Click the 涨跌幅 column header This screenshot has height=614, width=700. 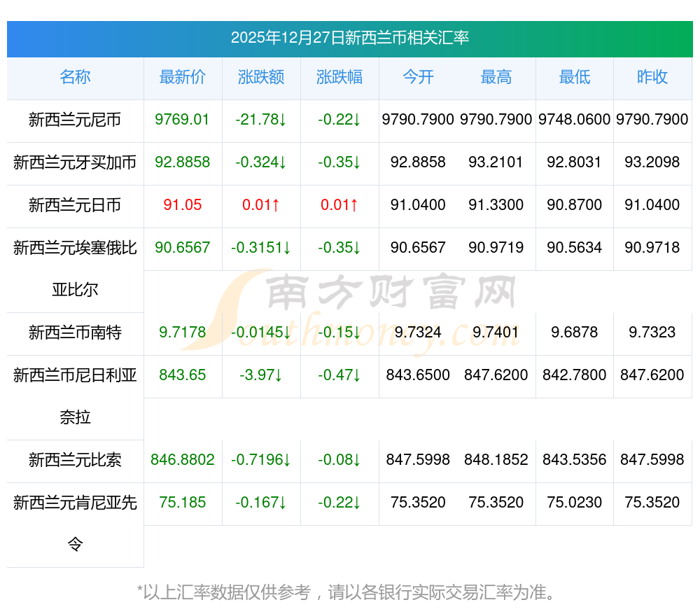tap(339, 77)
